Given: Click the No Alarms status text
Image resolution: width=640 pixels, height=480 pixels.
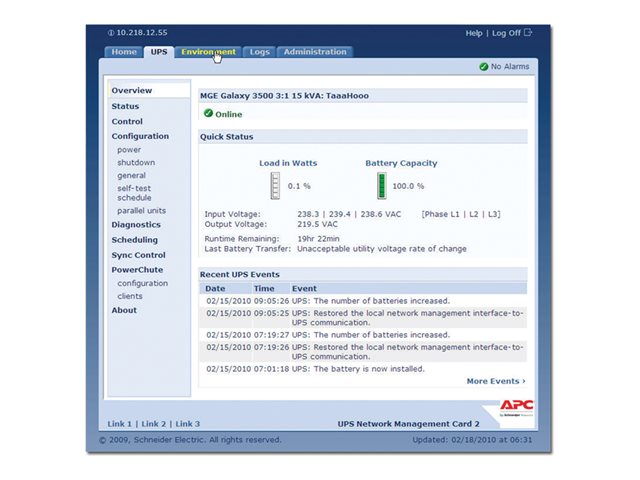Looking at the screenshot, I should [510, 67].
